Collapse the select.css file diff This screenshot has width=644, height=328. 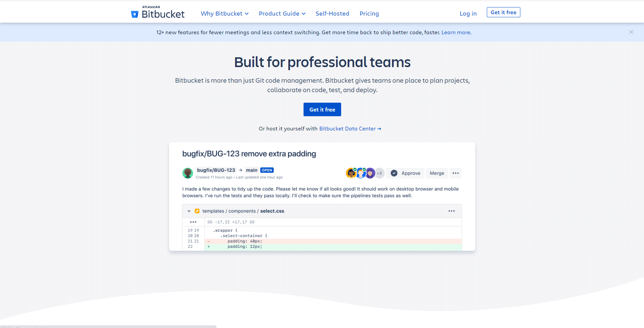(x=189, y=211)
